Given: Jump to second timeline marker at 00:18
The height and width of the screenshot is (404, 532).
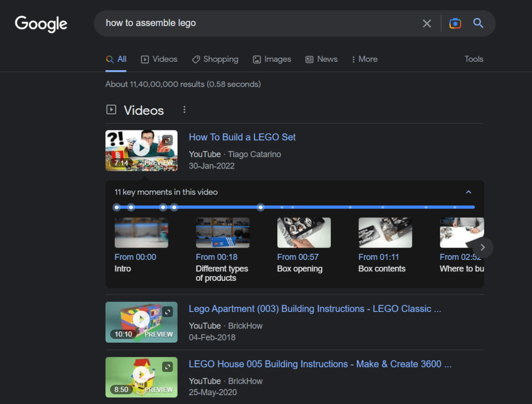Looking at the screenshot, I should tap(131, 207).
